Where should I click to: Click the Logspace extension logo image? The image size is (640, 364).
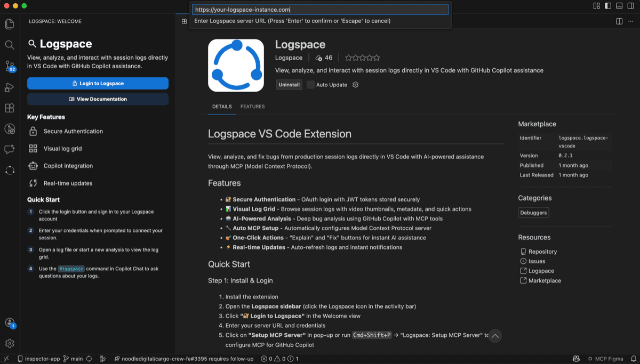point(236,66)
